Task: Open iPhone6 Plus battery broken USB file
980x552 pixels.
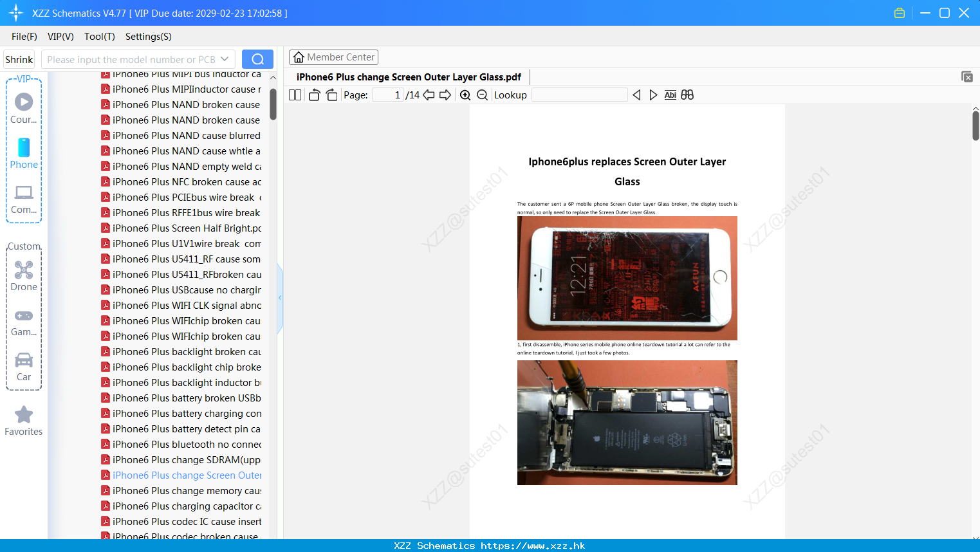Action: pyautogui.click(x=181, y=398)
